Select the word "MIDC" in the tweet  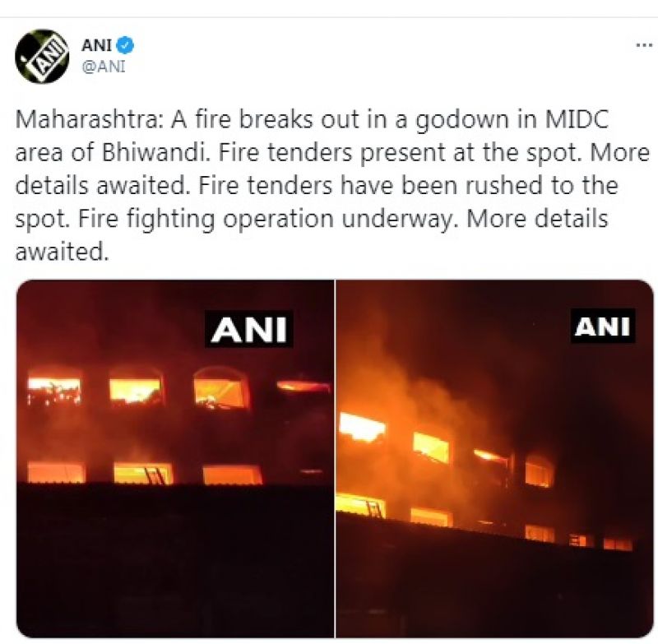pyautogui.click(x=577, y=119)
